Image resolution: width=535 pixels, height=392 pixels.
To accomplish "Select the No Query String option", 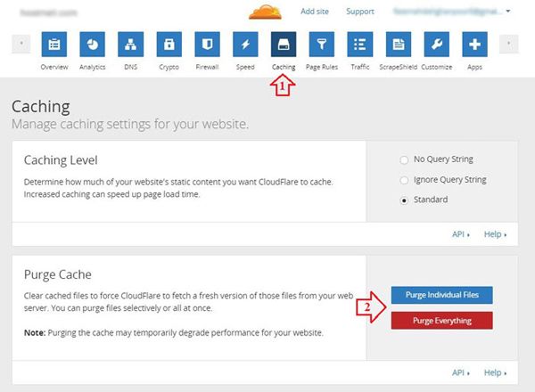I will pos(404,159).
